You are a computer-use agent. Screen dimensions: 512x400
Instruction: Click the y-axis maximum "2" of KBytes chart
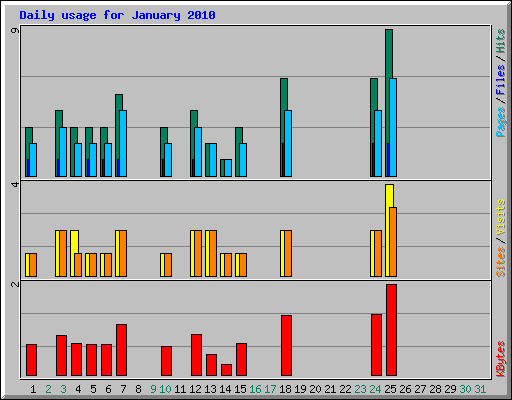[15, 284]
